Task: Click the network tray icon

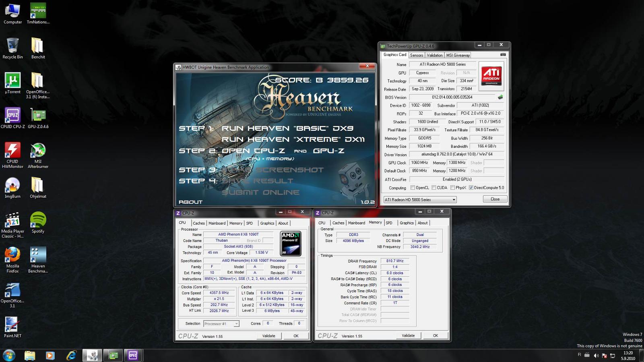Action: click(x=613, y=356)
